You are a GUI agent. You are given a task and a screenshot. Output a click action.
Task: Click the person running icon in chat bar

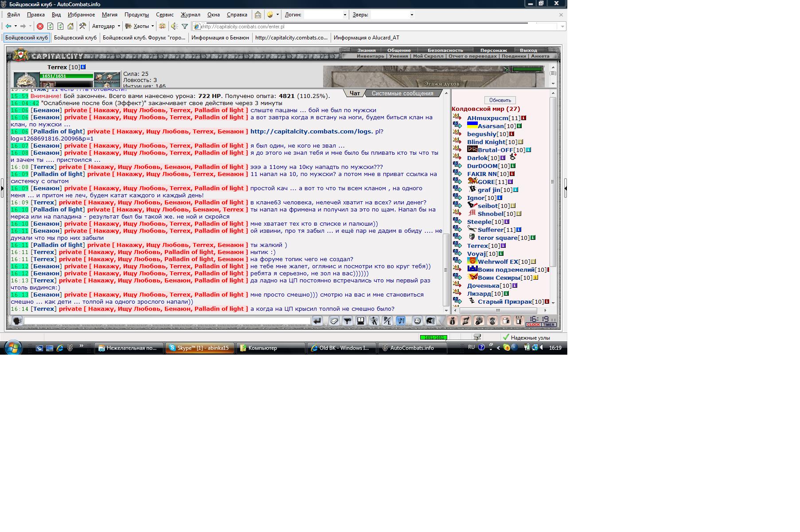pyautogui.click(x=374, y=321)
